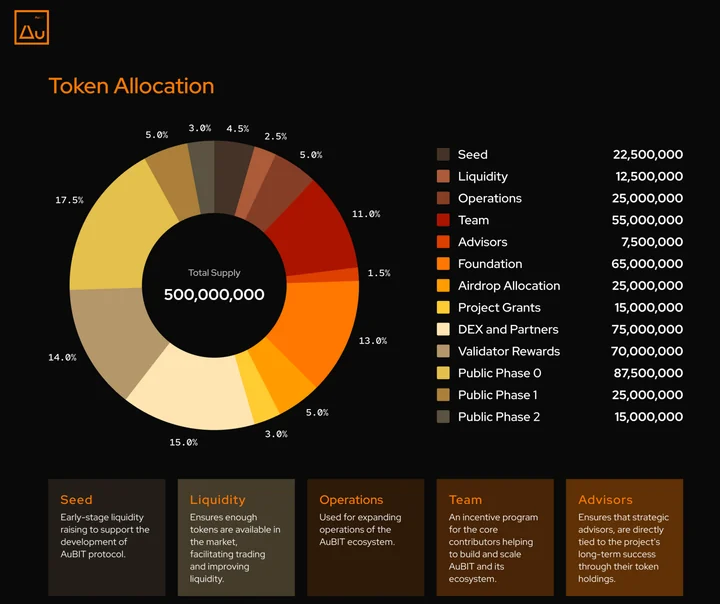Click the 14.0% chart label
Screen dimensions: 720x604
62,357
